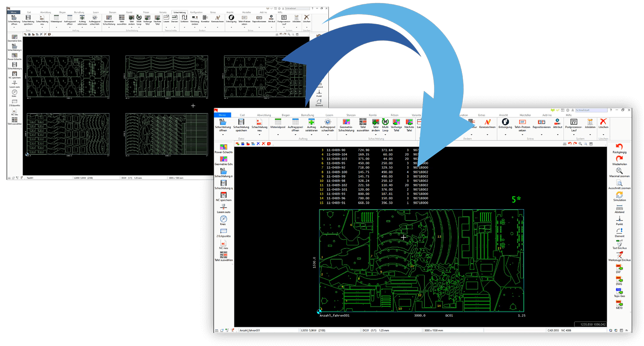The image size is (644, 346).
Task: Start Simulation from right panel
Action: point(619,197)
